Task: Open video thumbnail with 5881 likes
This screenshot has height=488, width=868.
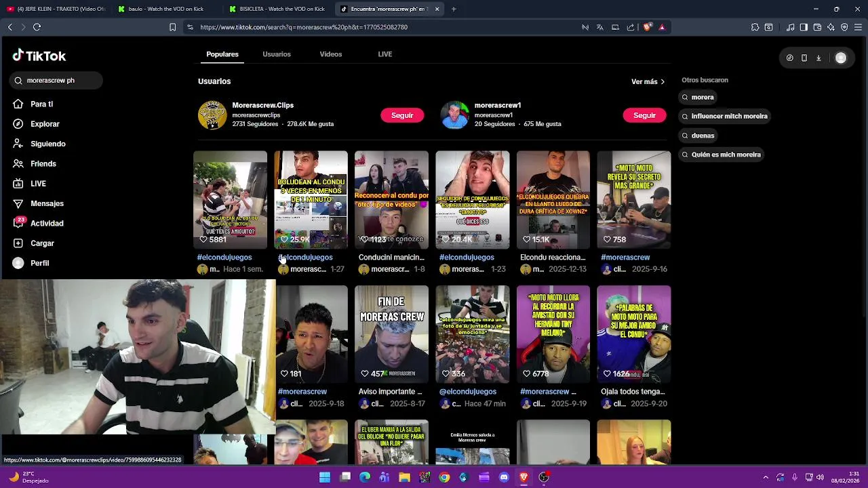Action: click(x=230, y=200)
